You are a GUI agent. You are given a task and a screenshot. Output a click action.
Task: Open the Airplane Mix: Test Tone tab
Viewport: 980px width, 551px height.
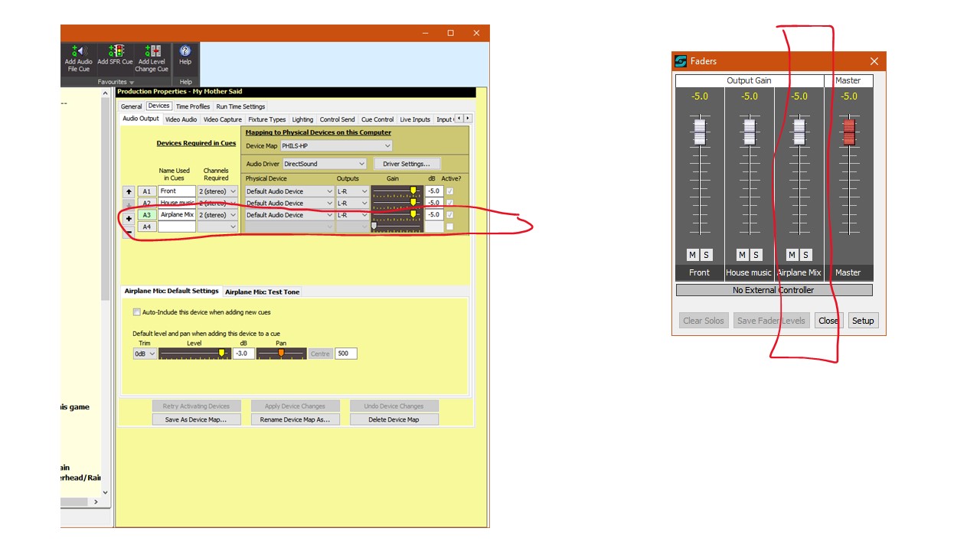point(262,292)
